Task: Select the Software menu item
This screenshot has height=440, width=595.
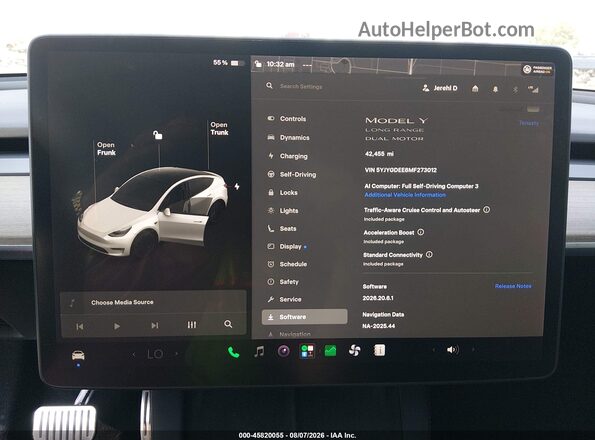Action: pos(304,317)
